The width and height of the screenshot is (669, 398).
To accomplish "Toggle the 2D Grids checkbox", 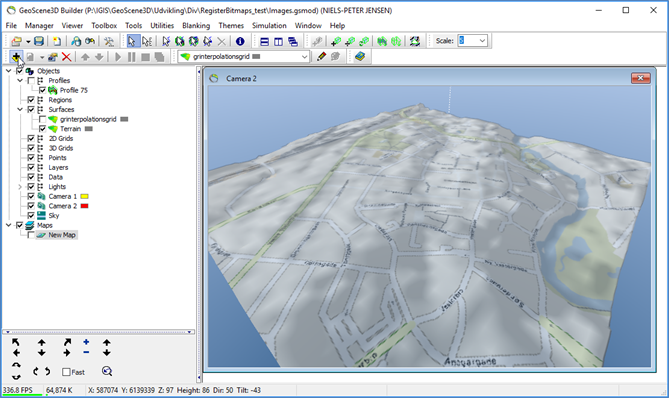I will (31, 138).
